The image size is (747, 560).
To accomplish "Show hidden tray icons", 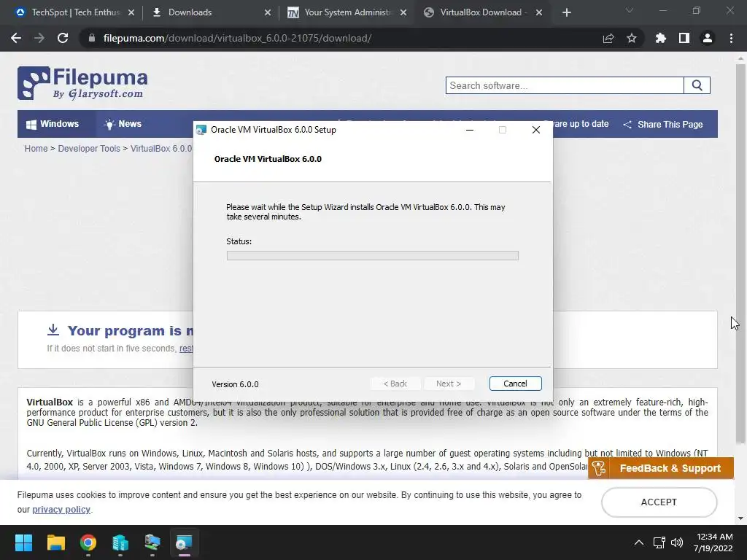I will pos(639,542).
